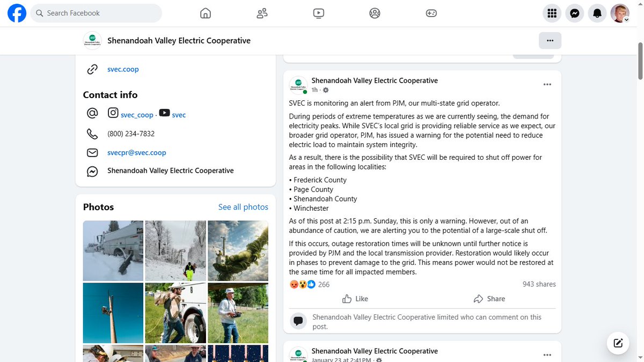Screen dimensions: 644x362
Task: Open the green hand illustration photo
Action: [238, 250]
